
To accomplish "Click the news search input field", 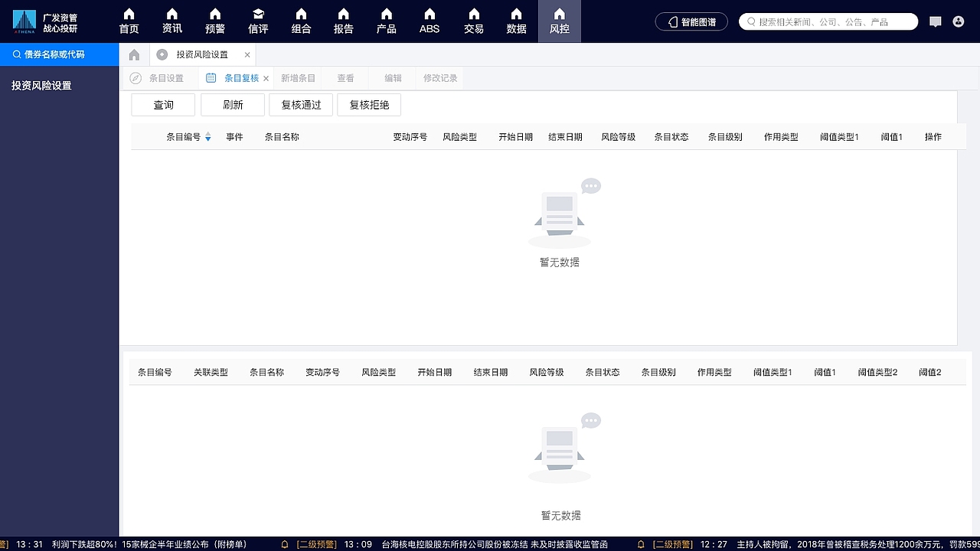I will click(827, 21).
